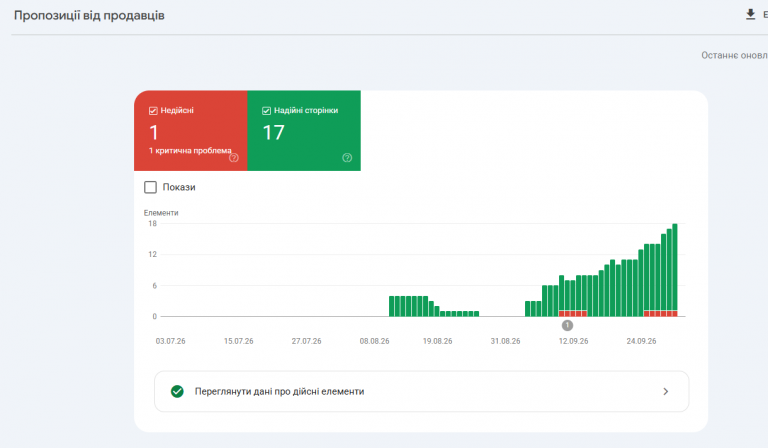Click the green checkmark icon beside Переглянути дані

[177, 391]
